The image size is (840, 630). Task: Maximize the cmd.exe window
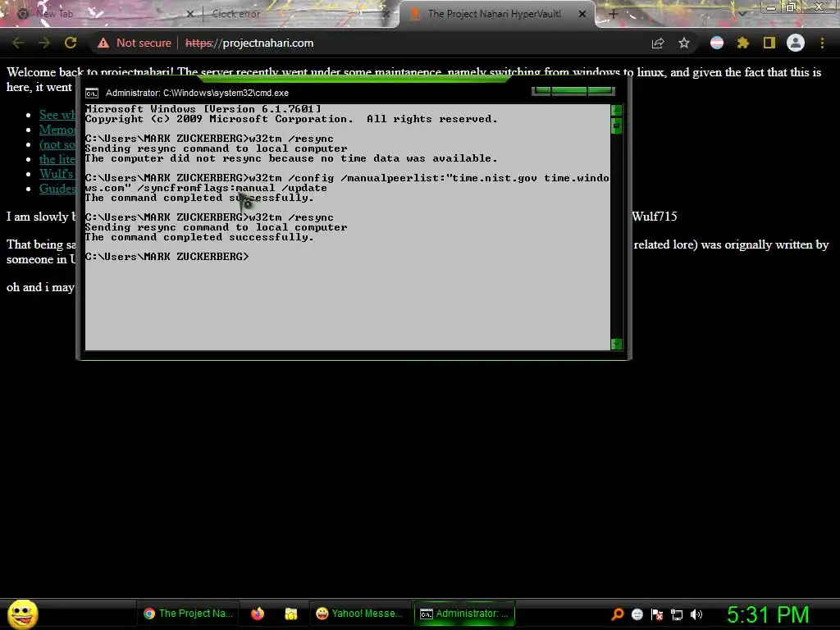pyautogui.click(x=569, y=91)
